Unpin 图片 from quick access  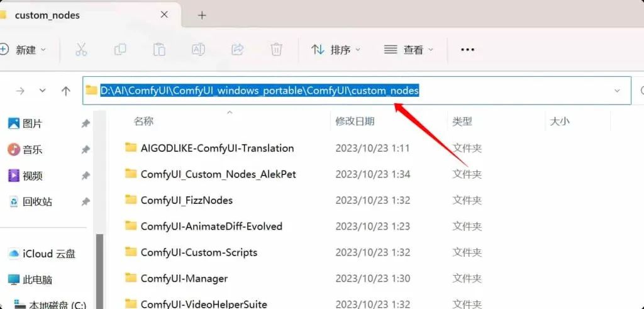[x=86, y=123]
